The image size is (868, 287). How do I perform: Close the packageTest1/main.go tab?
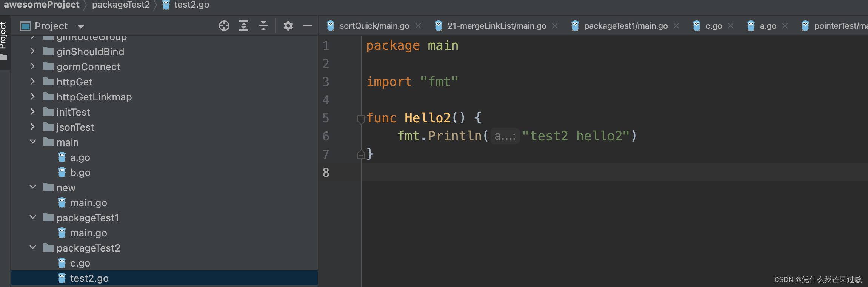click(676, 26)
